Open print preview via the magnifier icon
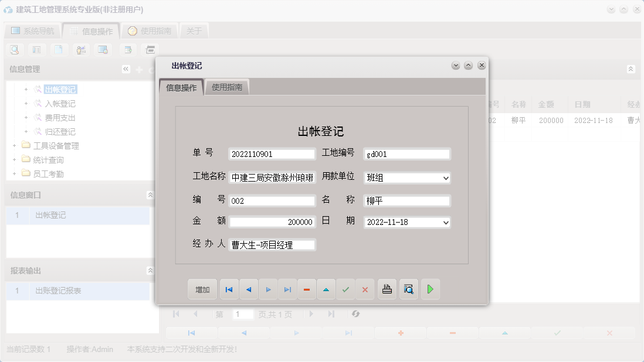 pos(408,289)
